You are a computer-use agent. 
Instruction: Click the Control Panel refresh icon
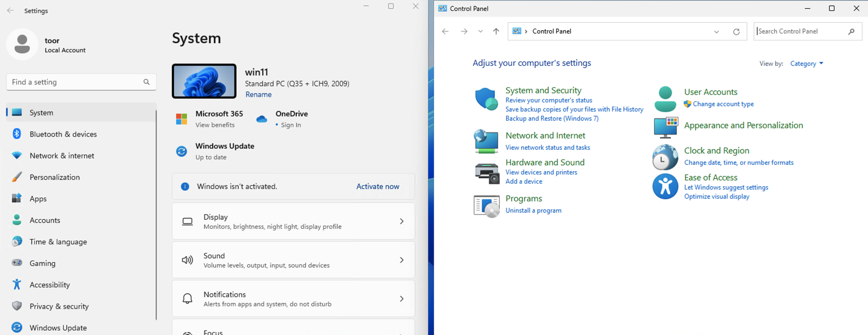[736, 32]
